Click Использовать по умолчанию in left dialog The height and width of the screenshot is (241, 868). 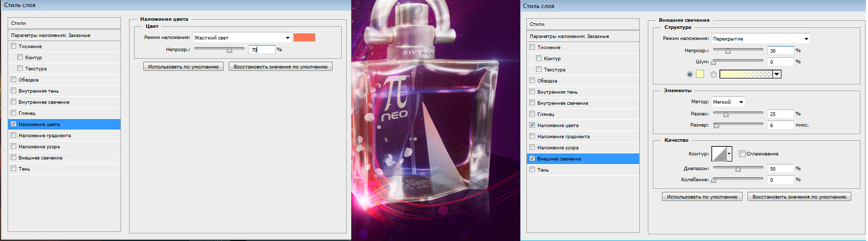click(183, 66)
